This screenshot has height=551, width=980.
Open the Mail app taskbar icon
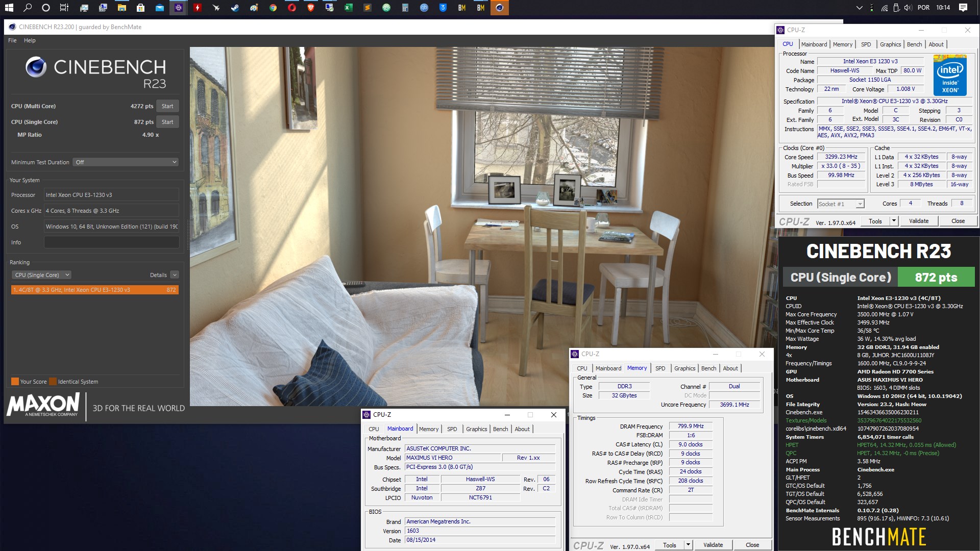[160, 8]
